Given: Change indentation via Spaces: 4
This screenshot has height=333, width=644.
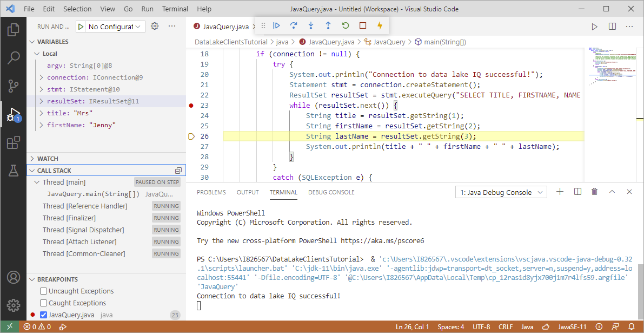Looking at the screenshot, I should tap(451, 327).
